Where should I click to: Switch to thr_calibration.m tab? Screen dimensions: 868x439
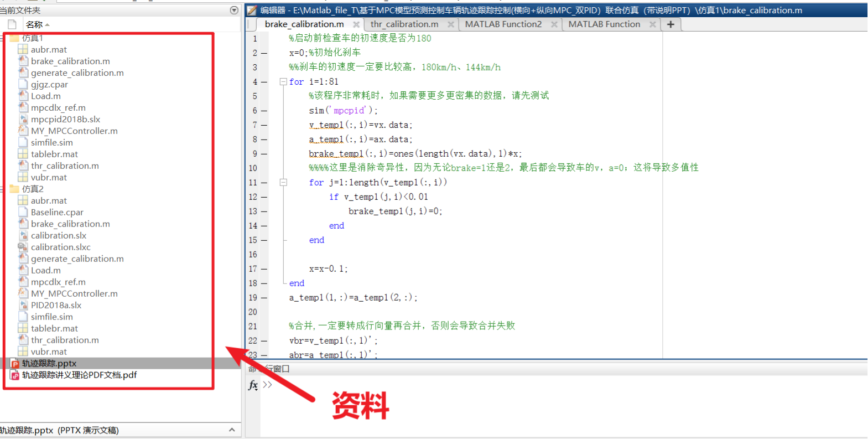[404, 24]
